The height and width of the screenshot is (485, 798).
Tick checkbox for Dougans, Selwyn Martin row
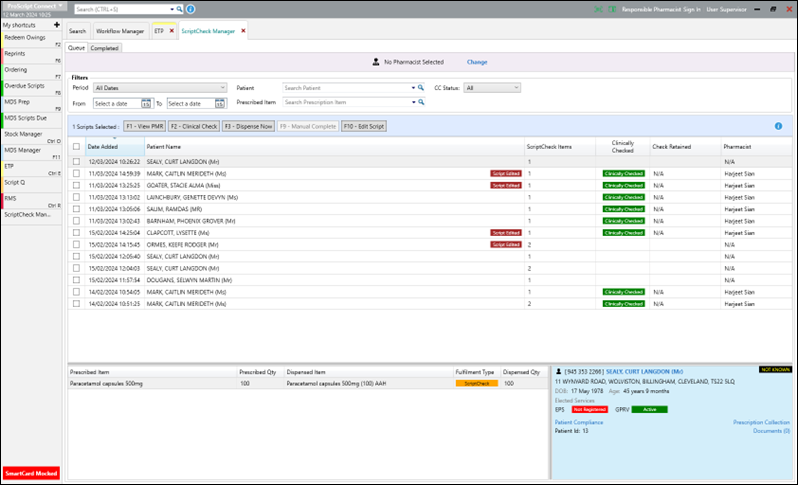(76, 280)
